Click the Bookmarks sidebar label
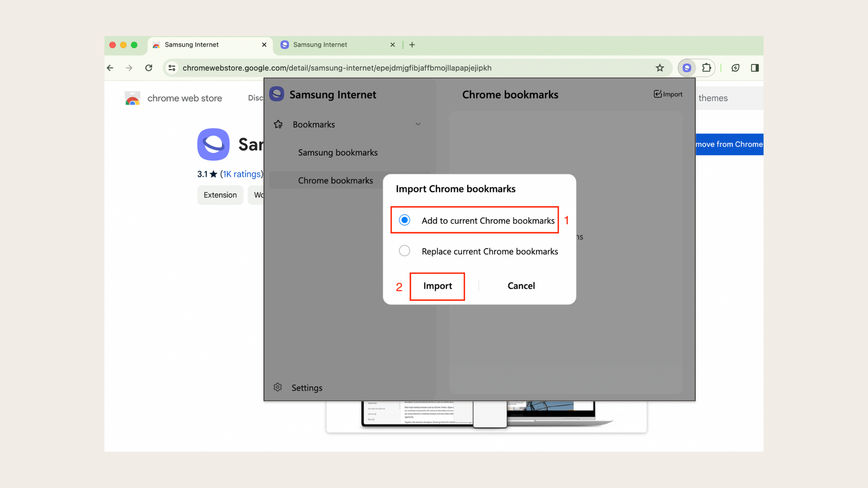This screenshot has height=488, width=868. point(314,124)
